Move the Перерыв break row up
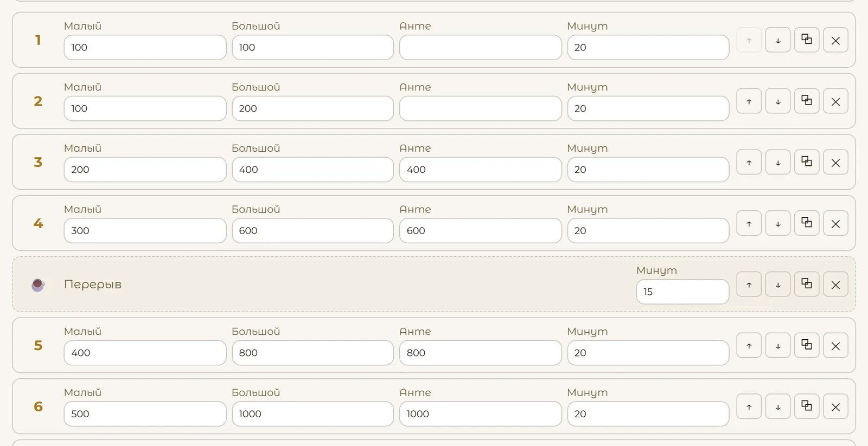Viewport: 868px width, 446px height. 749,285
